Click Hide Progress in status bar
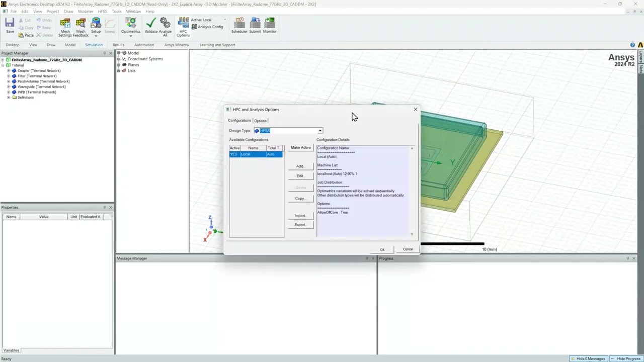 tap(625, 358)
